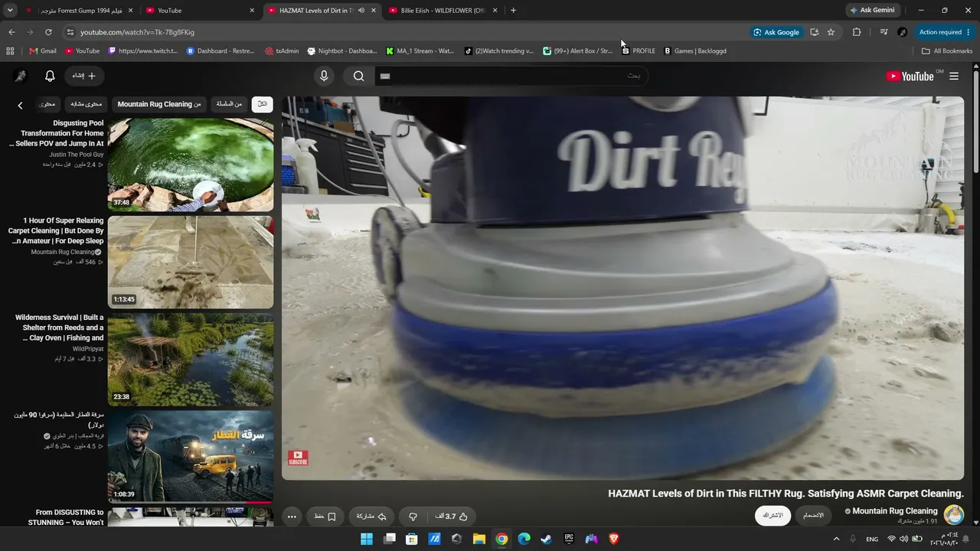Open Gmail bookmark in bookmarks bar

click(43, 51)
